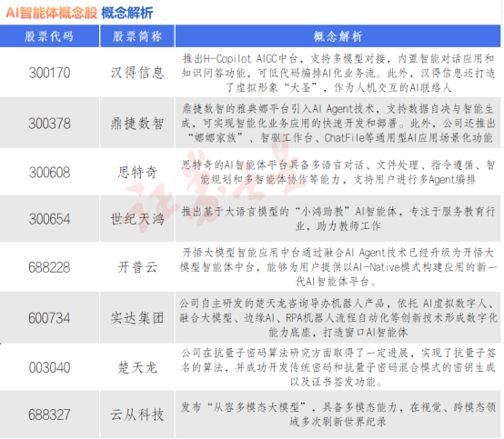Select the '股票简称' column header
504x439 pixels.
click(137, 36)
